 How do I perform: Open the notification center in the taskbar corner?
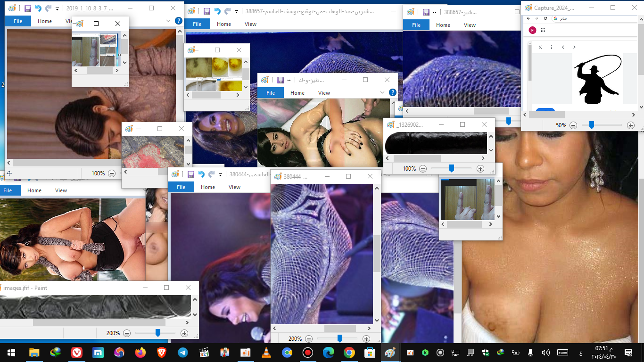[x=628, y=353]
